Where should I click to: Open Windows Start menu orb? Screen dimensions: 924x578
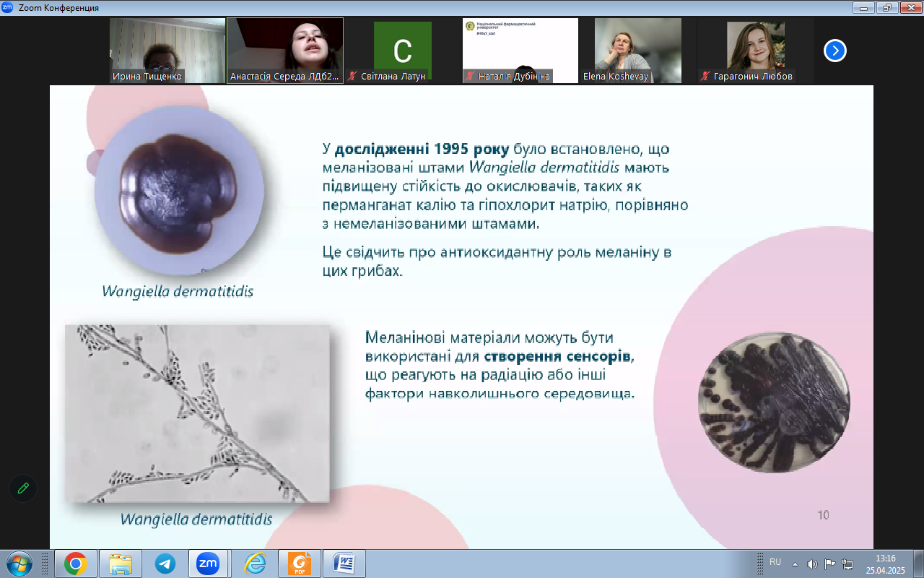pyautogui.click(x=19, y=563)
